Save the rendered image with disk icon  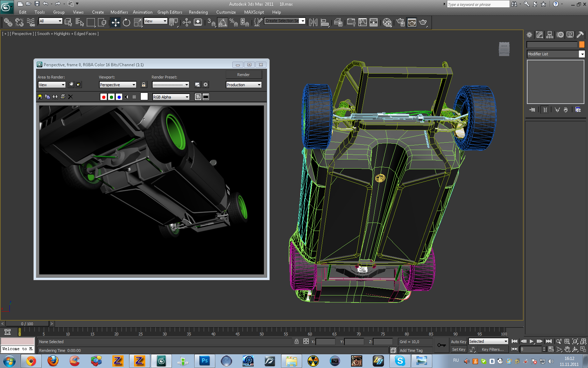(x=40, y=97)
